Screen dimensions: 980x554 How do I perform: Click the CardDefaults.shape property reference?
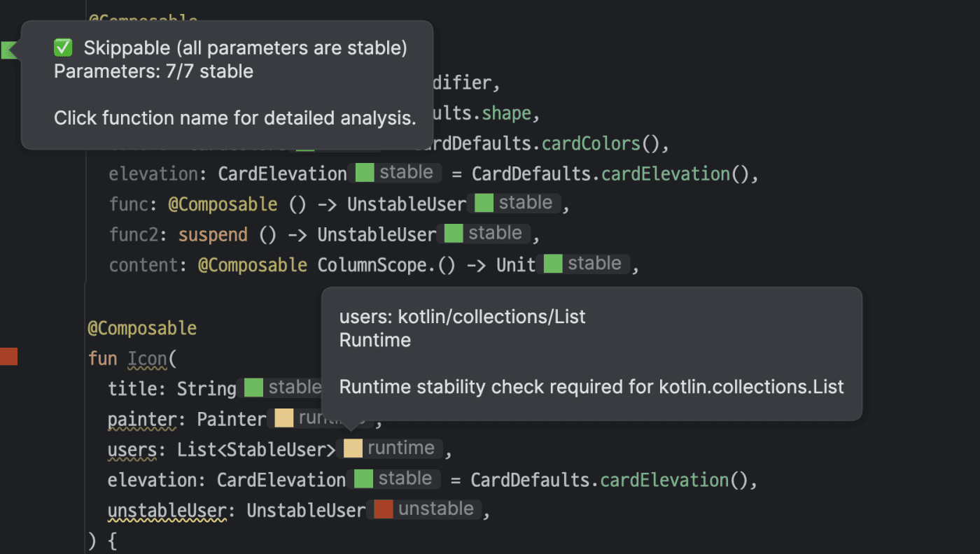coord(507,113)
